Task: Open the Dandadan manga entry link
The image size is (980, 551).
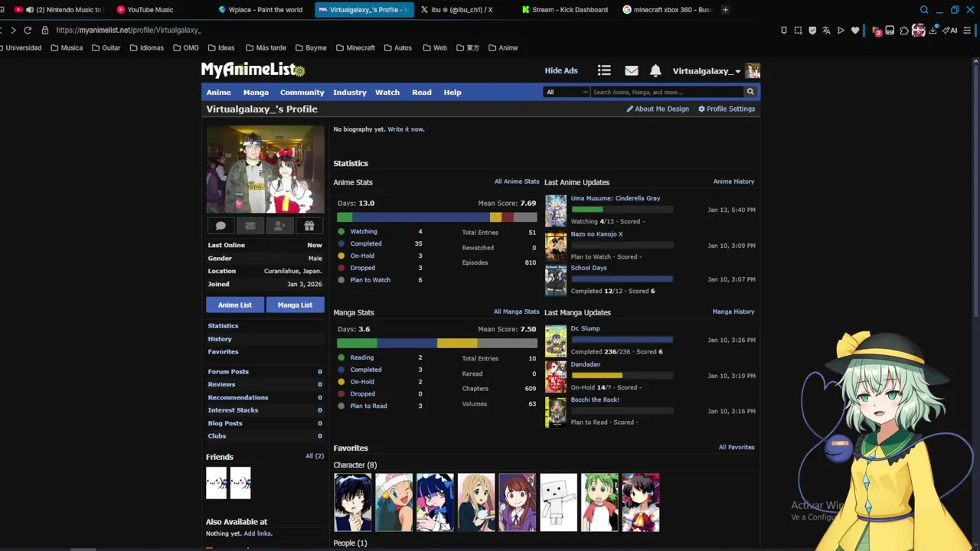Action: tap(585, 364)
